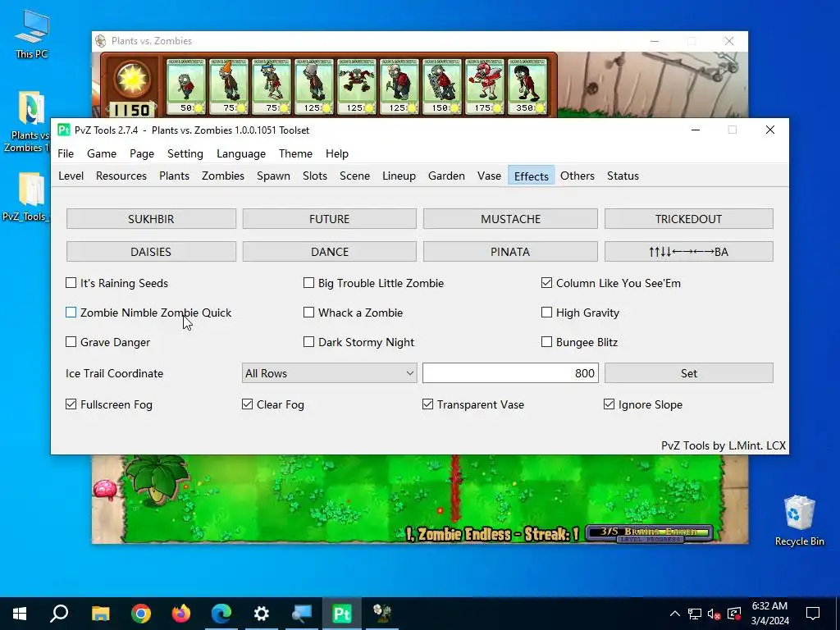840x630 pixels.
Task: Open the Theme menu
Action: [x=295, y=153]
